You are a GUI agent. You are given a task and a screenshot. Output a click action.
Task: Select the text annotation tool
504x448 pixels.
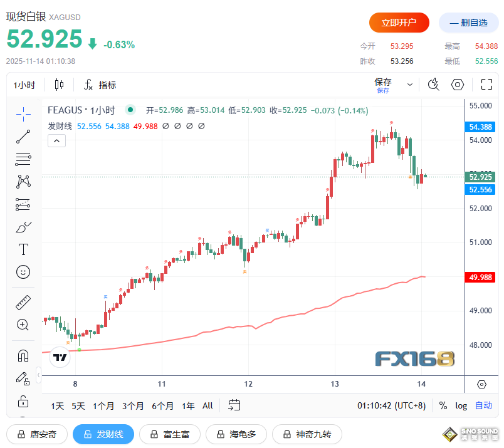[x=23, y=249]
